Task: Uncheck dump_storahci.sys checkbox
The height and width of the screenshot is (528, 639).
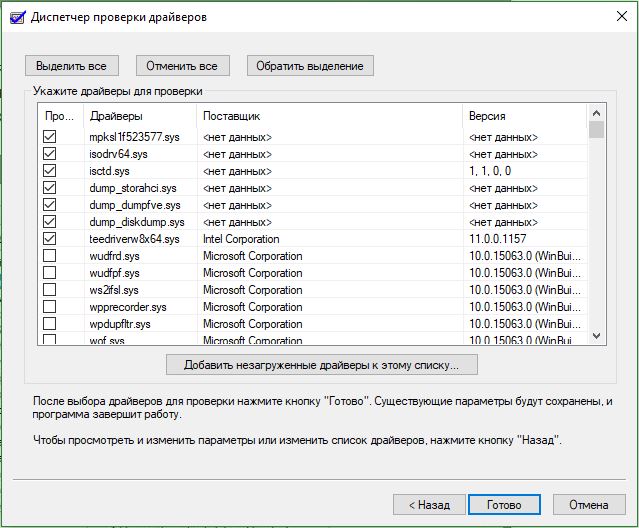Action: pos(49,188)
